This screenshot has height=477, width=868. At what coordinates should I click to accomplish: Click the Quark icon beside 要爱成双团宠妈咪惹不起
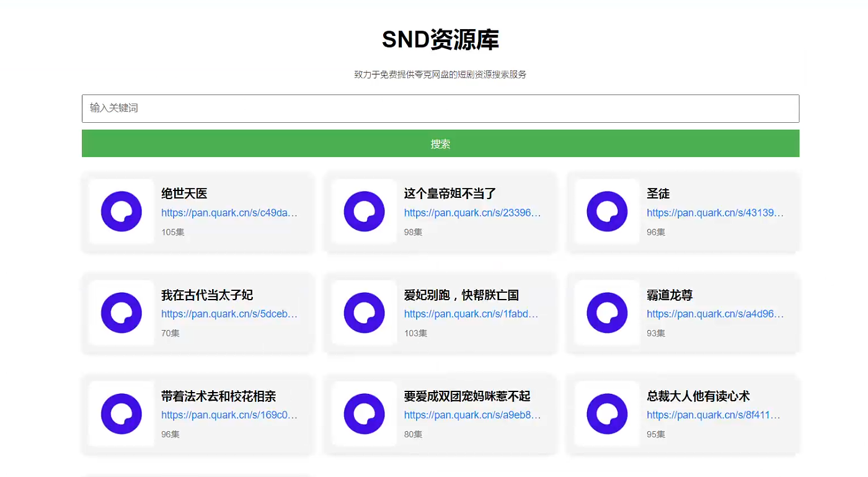364,414
